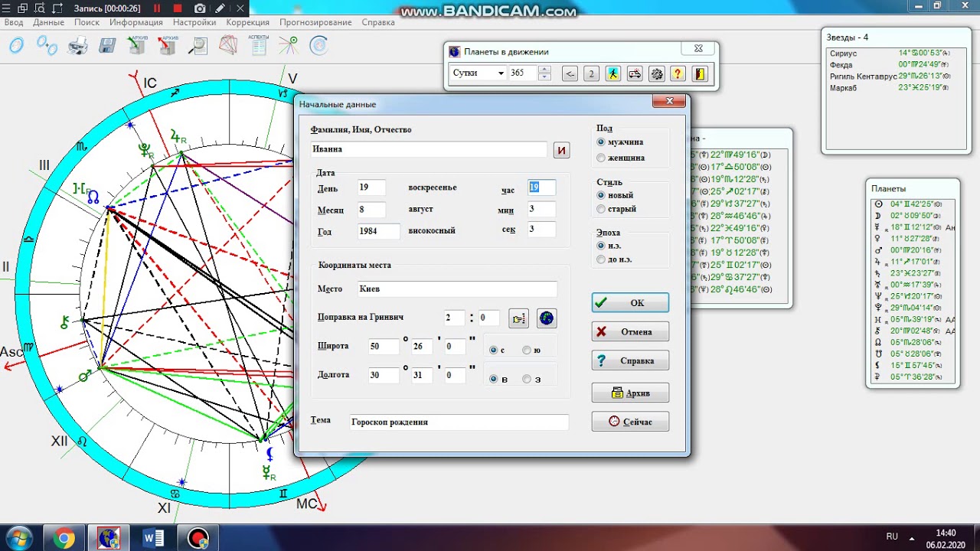The width and height of the screenshot is (980, 551).
Task: Open Microsoft Word from the taskbar
Action: (x=154, y=538)
